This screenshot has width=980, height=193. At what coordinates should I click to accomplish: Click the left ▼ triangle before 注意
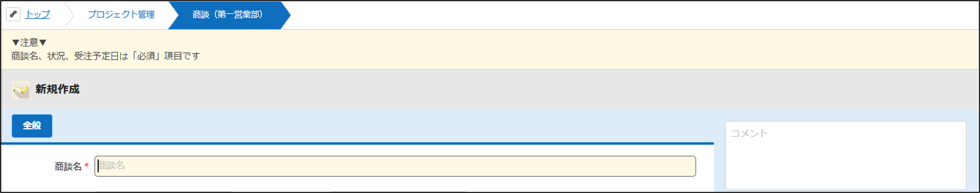(16, 43)
